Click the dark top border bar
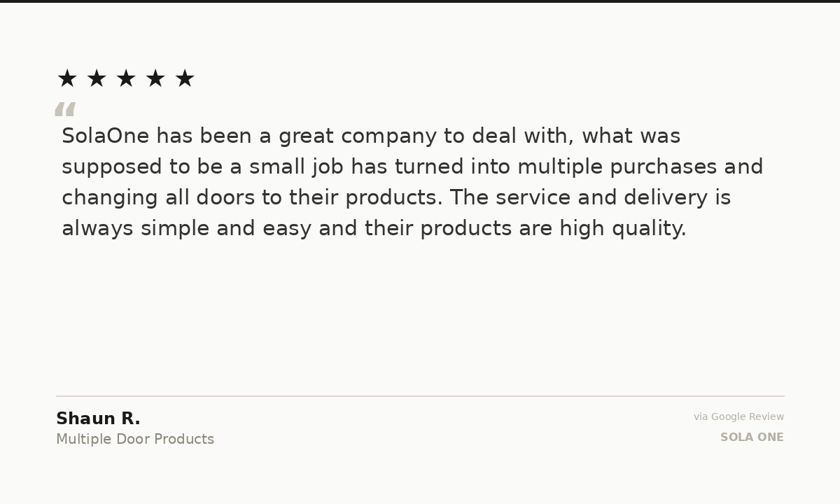840x504 pixels. click(x=420, y=1)
